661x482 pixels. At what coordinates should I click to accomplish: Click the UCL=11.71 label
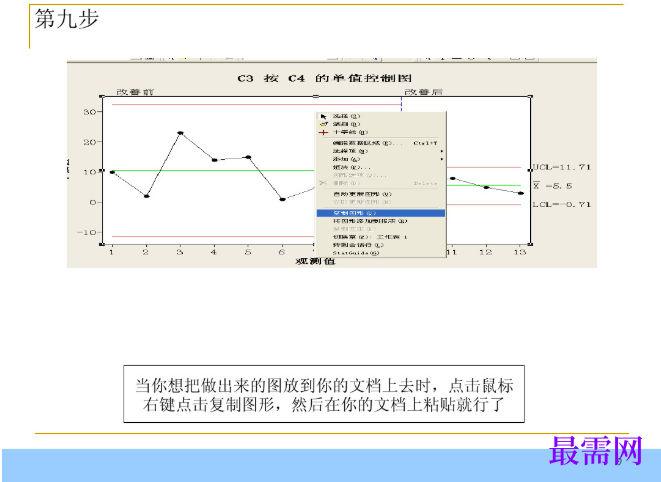click(562, 167)
